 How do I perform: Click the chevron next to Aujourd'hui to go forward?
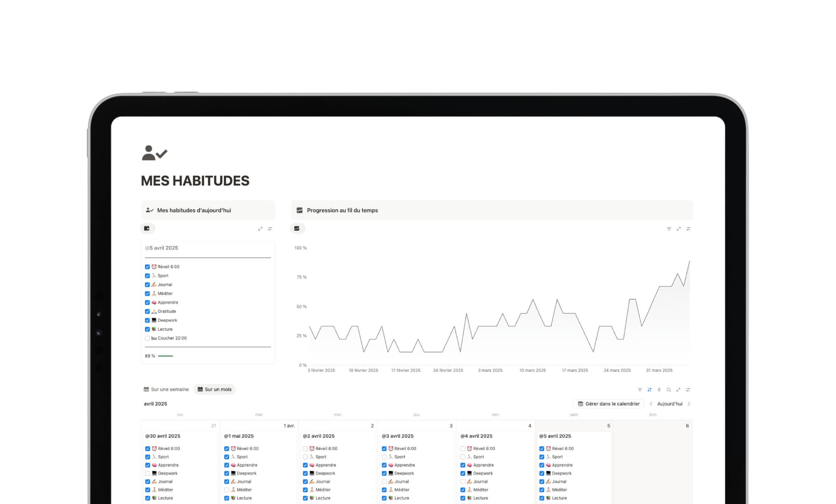point(689,404)
